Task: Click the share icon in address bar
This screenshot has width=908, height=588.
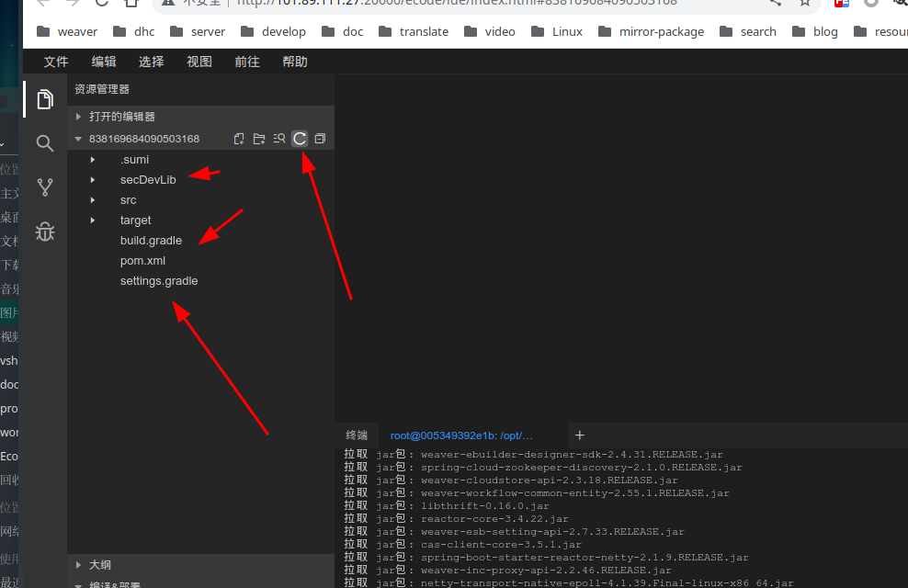Action: (x=776, y=3)
